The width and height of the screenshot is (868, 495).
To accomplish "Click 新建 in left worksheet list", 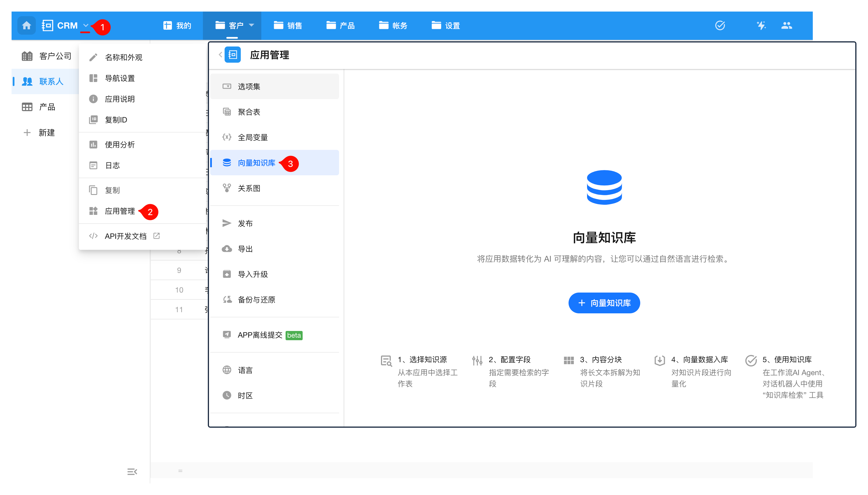I will (x=46, y=133).
